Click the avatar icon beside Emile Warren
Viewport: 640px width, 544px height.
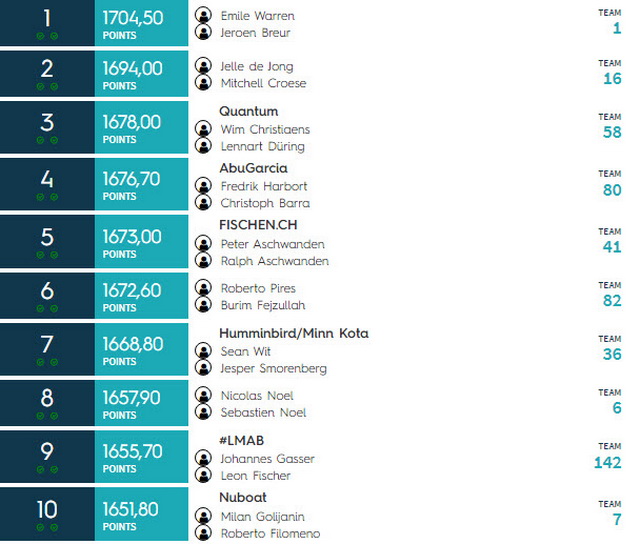point(203,15)
